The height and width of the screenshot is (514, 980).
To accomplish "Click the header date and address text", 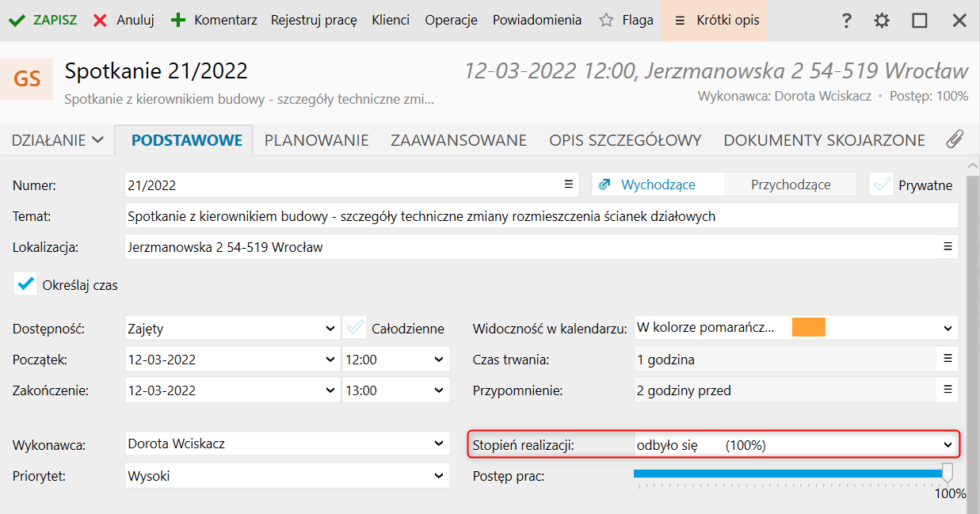I will click(x=716, y=71).
